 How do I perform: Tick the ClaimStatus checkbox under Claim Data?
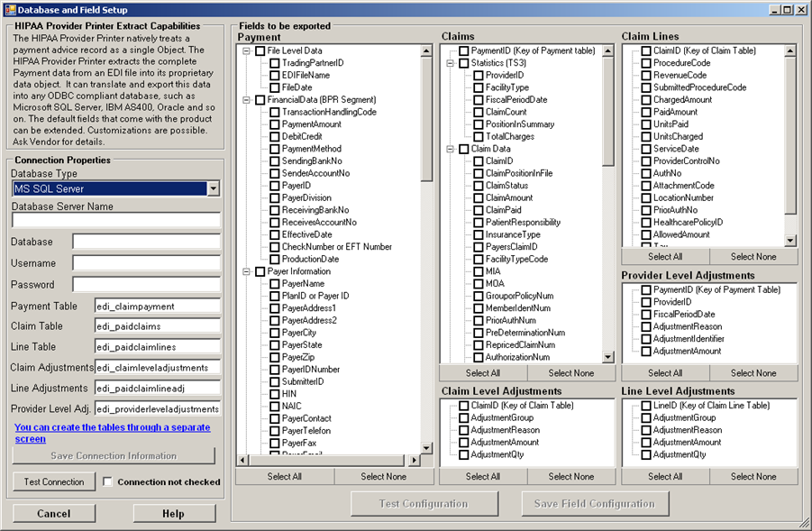coord(479,186)
